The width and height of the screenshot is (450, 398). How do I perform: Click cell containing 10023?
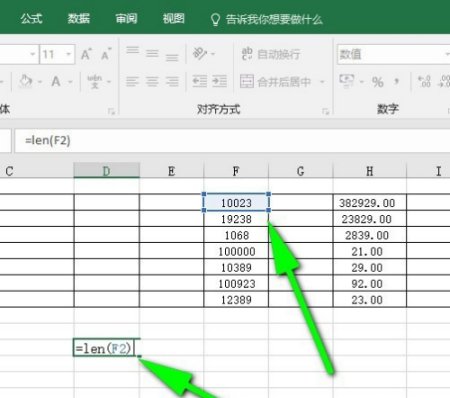pos(236,202)
